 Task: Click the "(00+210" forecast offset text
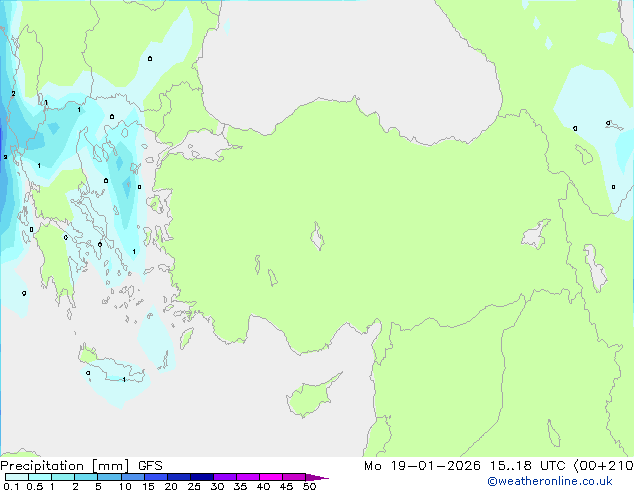[603, 466]
